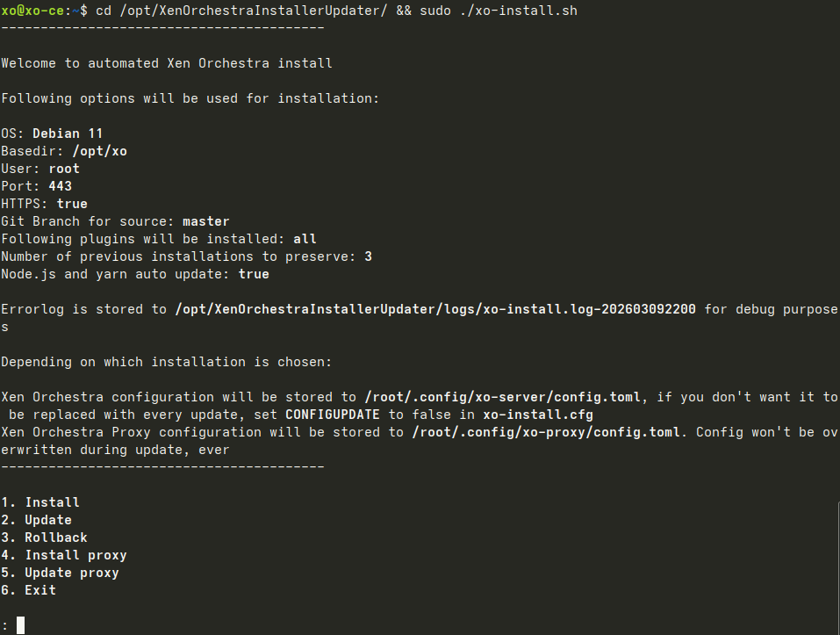This screenshot has width=840, height=635.
Task: Click the "master" git branch value
Action: (206, 221)
